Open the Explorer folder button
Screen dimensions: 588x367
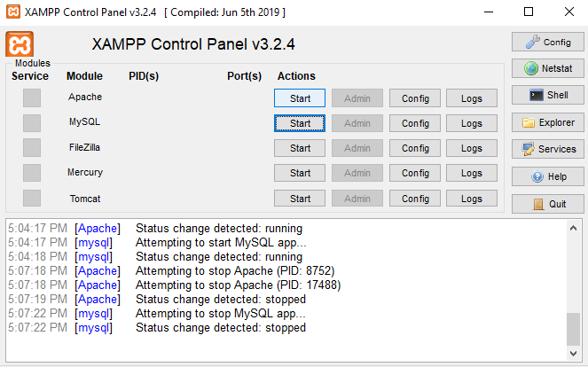[547, 122]
